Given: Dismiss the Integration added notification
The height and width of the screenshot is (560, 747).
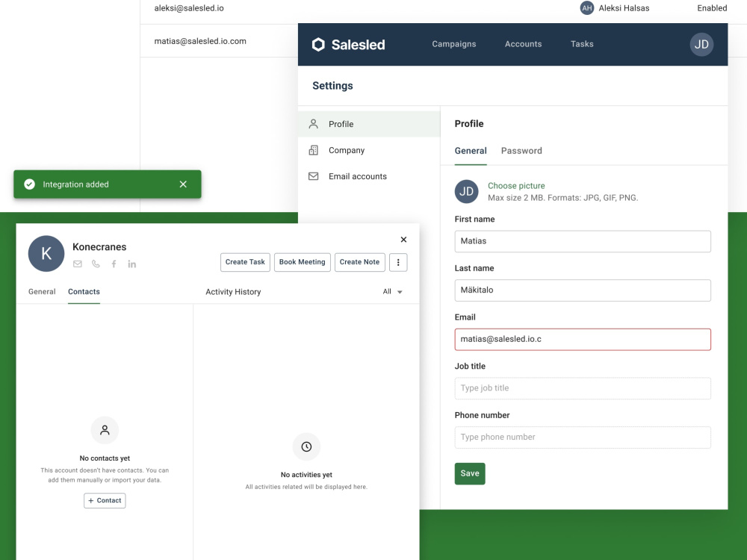Looking at the screenshot, I should coord(183,184).
